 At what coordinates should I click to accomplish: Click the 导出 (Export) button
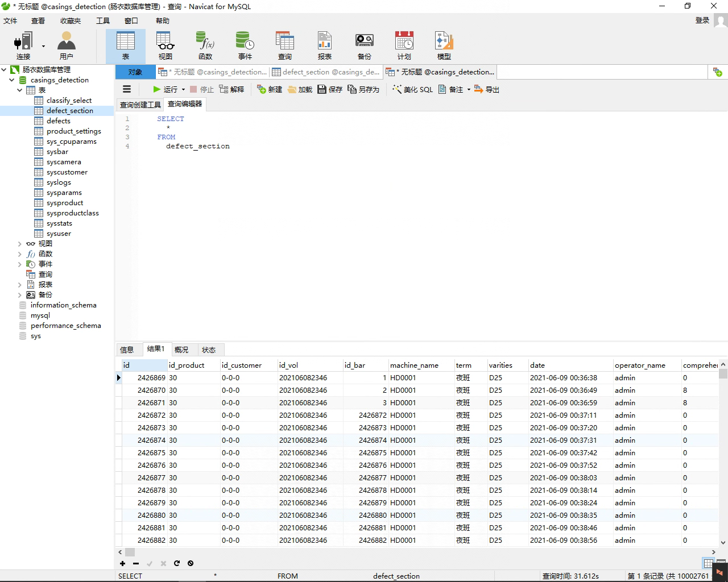click(487, 89)
